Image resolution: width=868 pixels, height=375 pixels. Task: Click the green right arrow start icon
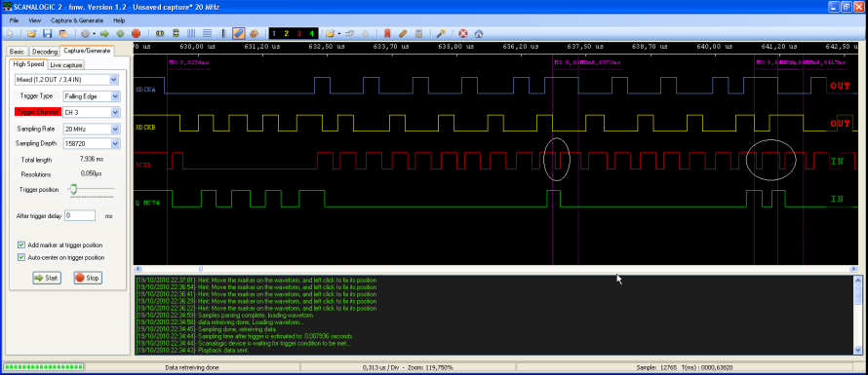click(104, 34)
